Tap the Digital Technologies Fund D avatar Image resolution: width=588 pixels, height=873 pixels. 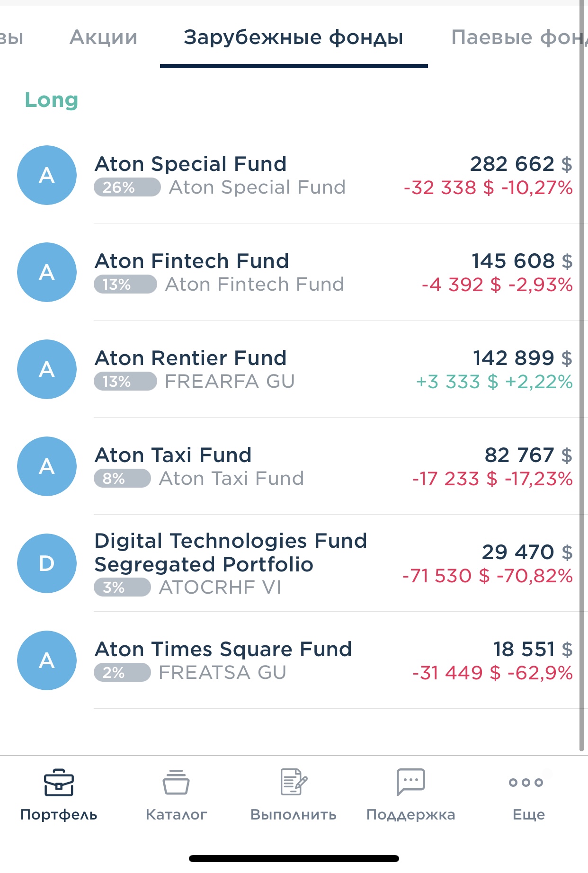click(47, 563)
